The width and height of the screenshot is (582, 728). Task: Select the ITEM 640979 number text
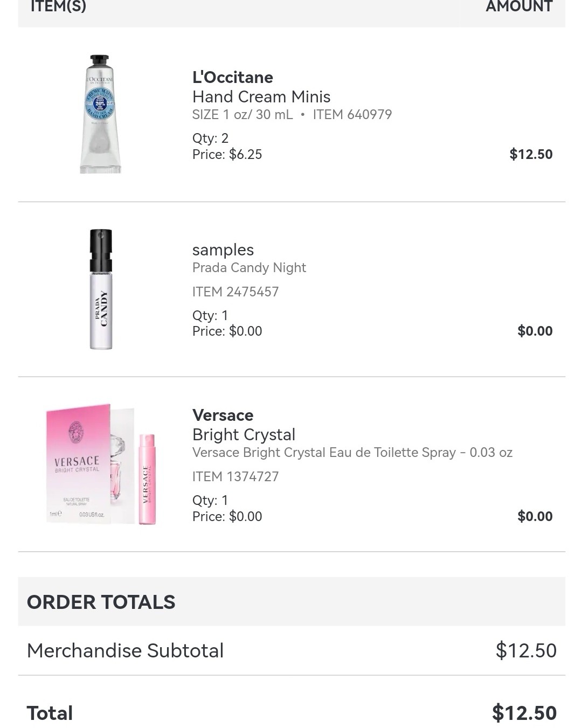[352, 115]
